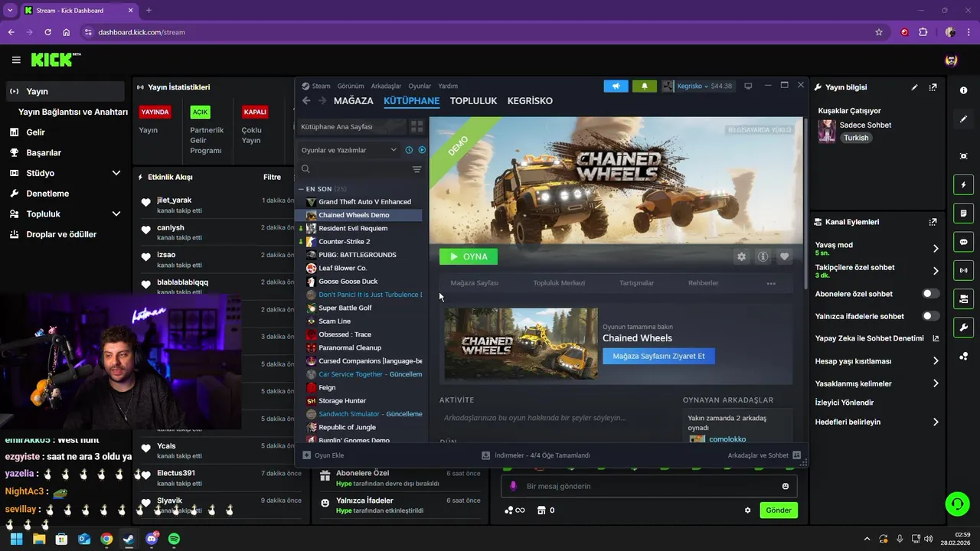Click the Windows Start button
Viewport: 980px width, 551px height.
[16, 539]
